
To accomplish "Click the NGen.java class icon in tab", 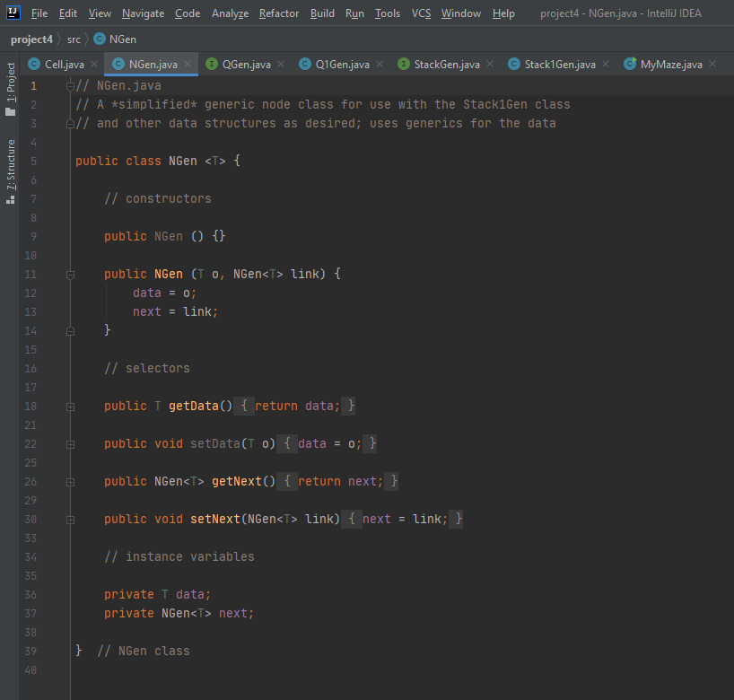I will tap(118, 64).
